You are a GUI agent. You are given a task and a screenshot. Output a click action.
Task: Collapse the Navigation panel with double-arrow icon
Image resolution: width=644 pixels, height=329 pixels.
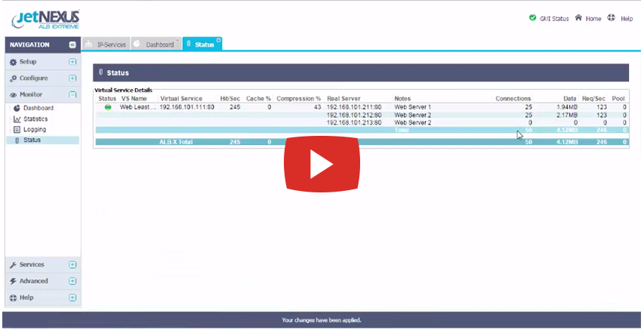(72, 45)
